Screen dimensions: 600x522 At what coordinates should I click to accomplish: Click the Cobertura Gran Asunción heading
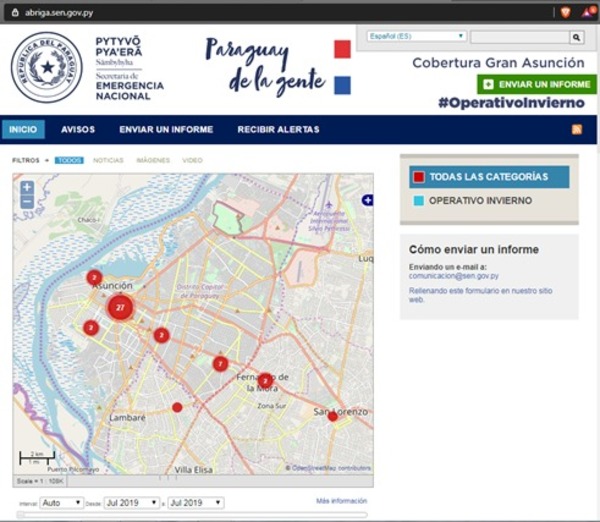click(498, 63)
